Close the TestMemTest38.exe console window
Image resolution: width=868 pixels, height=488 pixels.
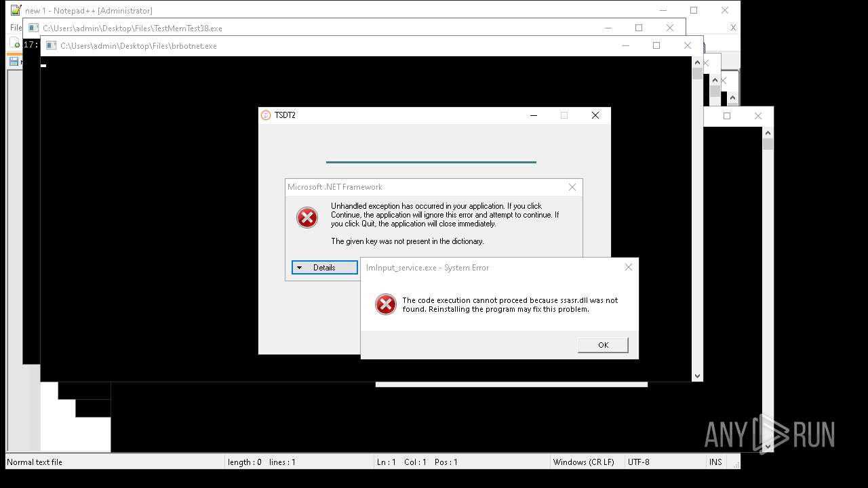(670, 28)
